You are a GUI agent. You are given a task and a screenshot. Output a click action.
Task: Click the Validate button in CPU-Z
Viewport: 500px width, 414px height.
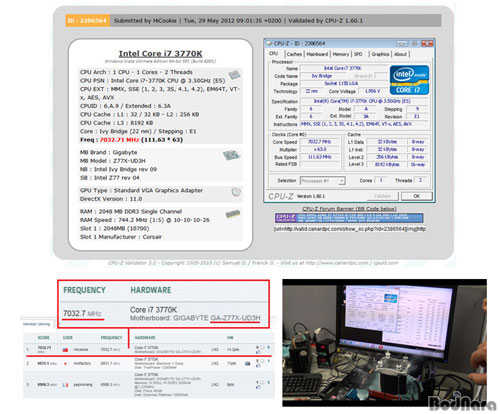coord(382,196)
